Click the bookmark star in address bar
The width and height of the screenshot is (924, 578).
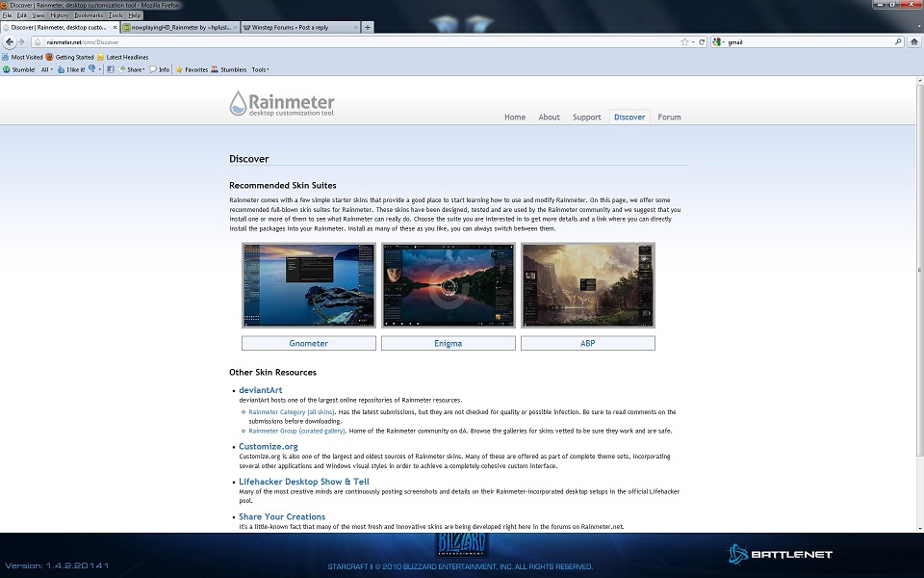point(684,42)
